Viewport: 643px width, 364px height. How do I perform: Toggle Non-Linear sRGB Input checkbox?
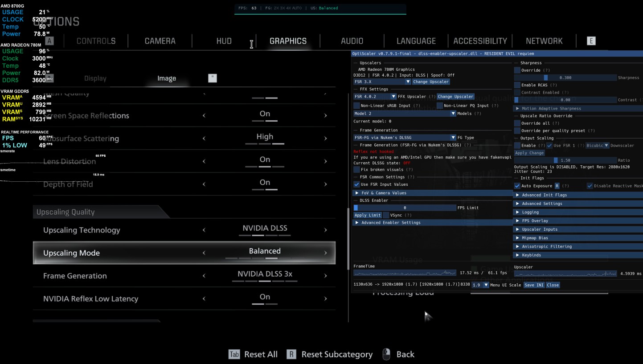(356, 106)
